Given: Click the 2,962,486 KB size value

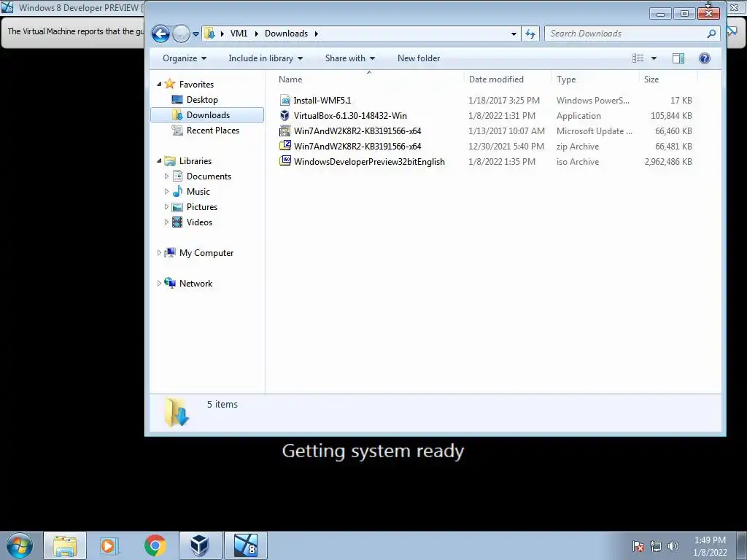Looking at the screenshot, I should pyautogui.click(x=668, y=161).
